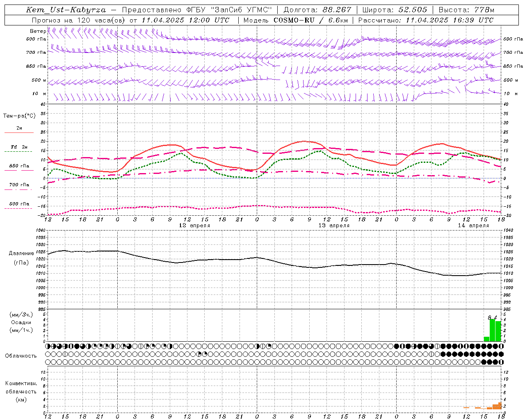525x420 pixels.
Task: Click the 12 апреля date label
Action: (194, 226)
